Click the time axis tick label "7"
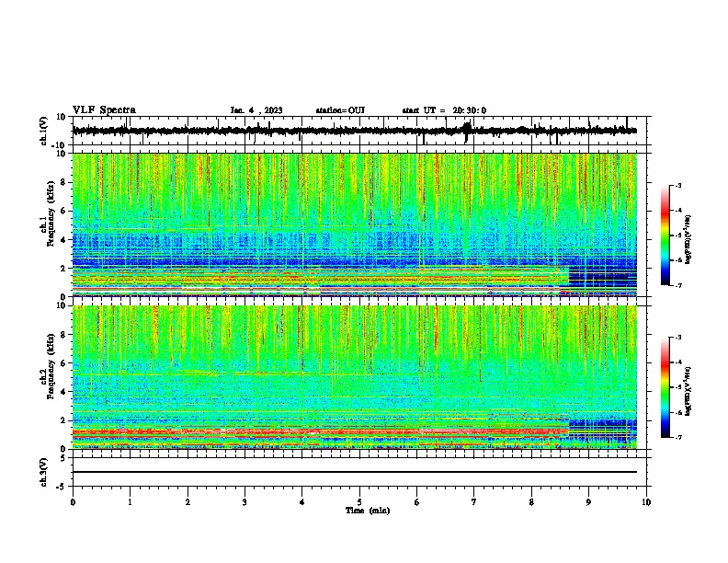The width and height of the screenshot is (728, 563). click(x=474, y=501)
